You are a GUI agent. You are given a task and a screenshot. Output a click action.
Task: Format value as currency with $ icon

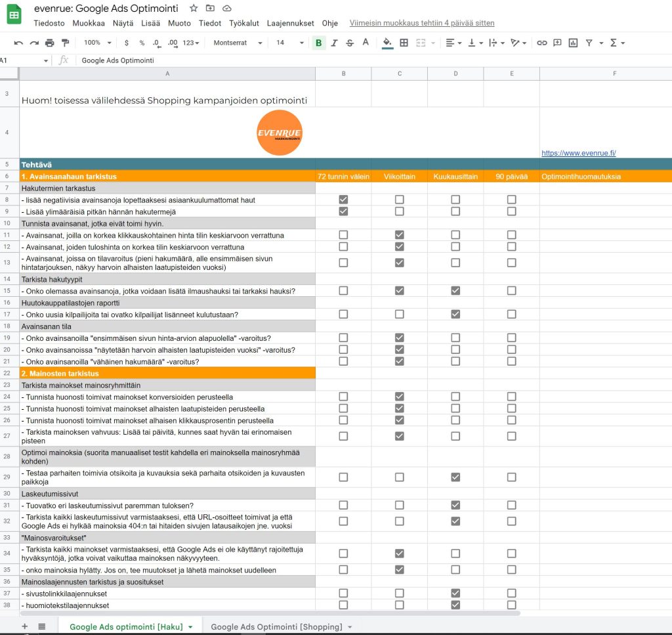[128, 41]
